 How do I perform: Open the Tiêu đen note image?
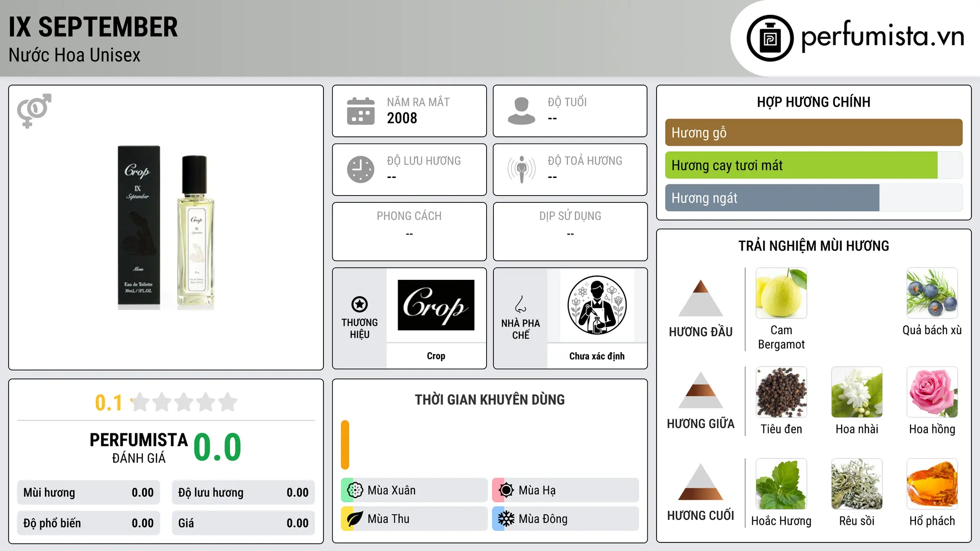pyautogui.click(x=781, y=392)
